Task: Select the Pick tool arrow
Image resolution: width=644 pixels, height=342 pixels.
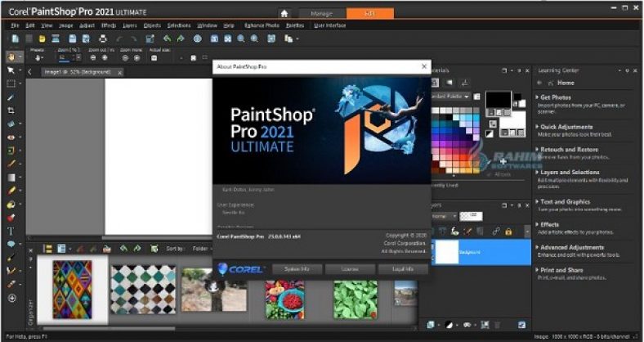Action: click(x=11, y=70)
